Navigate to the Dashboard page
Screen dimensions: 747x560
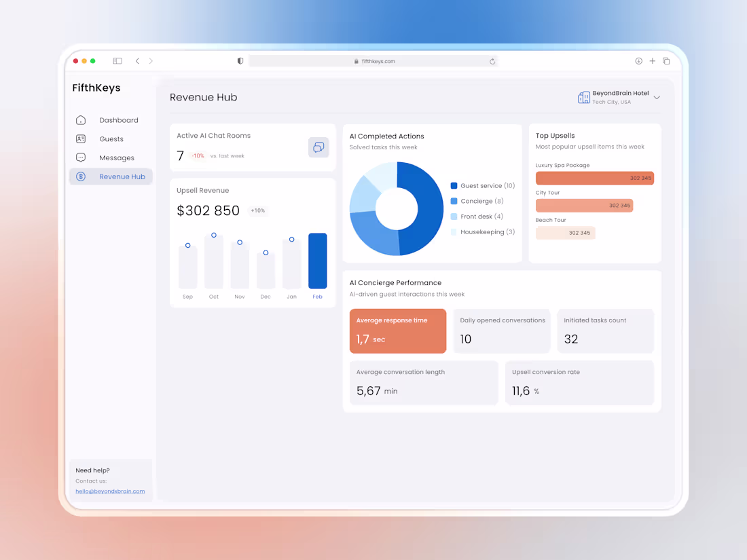pyautogui.click(x=119, y=119)
